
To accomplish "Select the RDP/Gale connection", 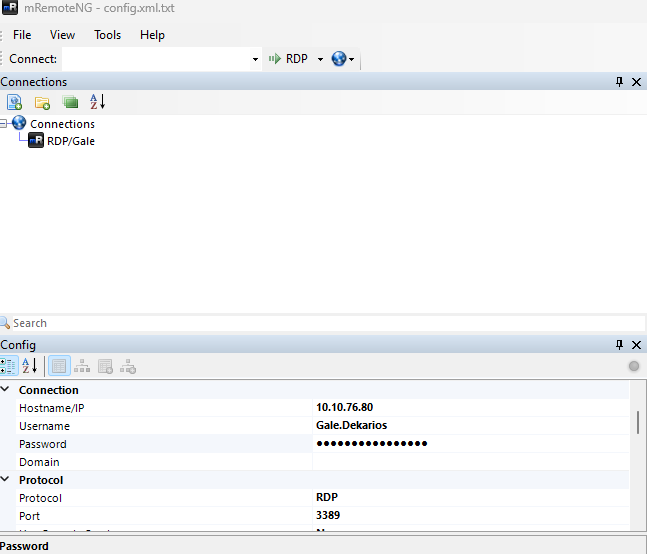I will 70,141.
